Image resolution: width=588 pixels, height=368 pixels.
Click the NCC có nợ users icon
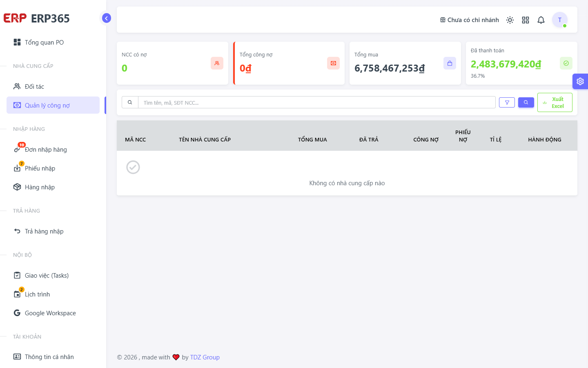coord(217,63)
